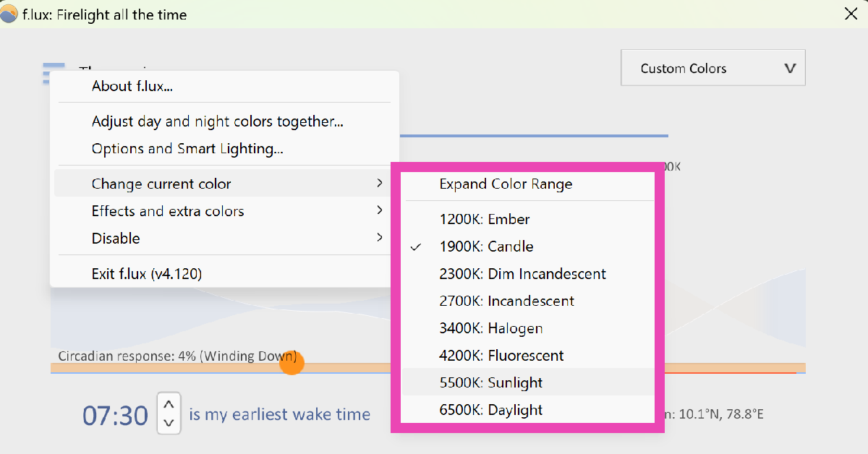Image resolution: width=868 pixels, height=454 pixels.
Task: Select 1200K: Ember color
Action: pyautogui.click(x=529, y=219)
